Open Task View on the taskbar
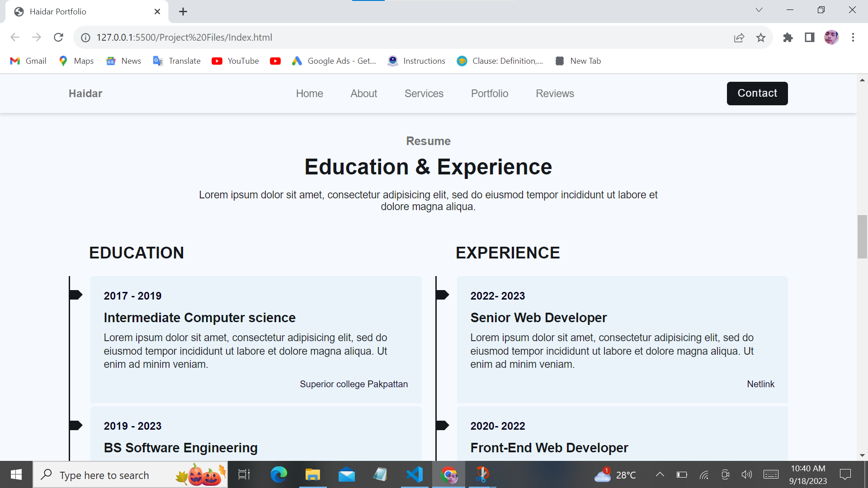868x488 pixels. pyautogui.click(x=244, y=474)
